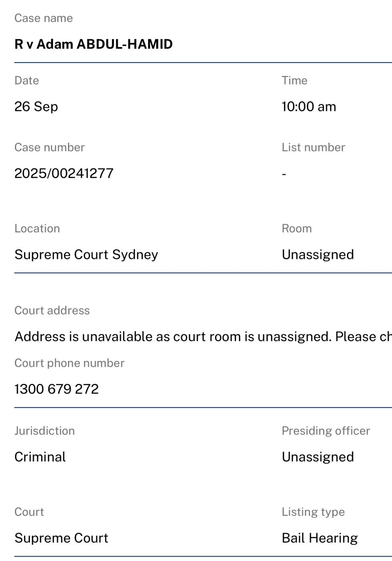Click the 10:00 am time value
The height and width of the screenshot is (561, 392).
pyautogui.click(x=309, y=107)
